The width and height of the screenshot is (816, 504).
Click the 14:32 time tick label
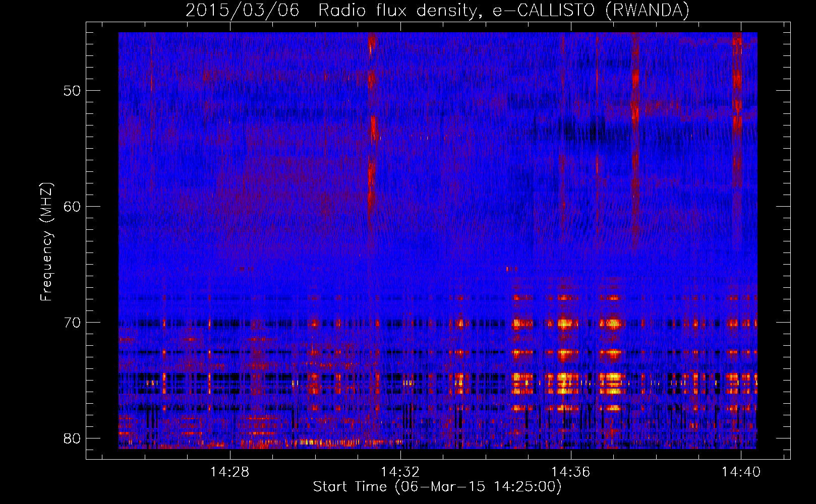click(400, 472)
